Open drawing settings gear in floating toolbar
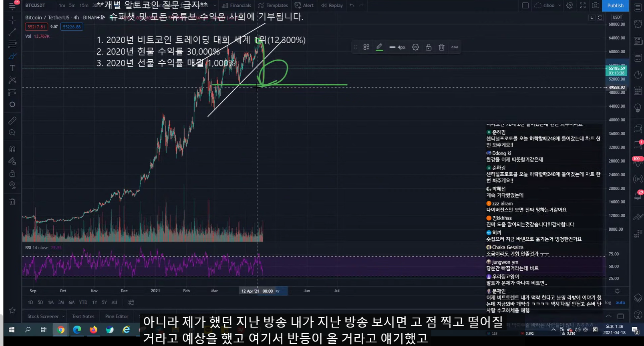The height and width of the screenshot is (346, 644). click(415, 47)
